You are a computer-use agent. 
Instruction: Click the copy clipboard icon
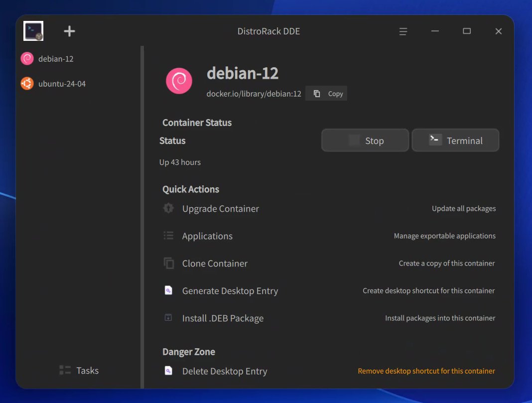[316, 94]
